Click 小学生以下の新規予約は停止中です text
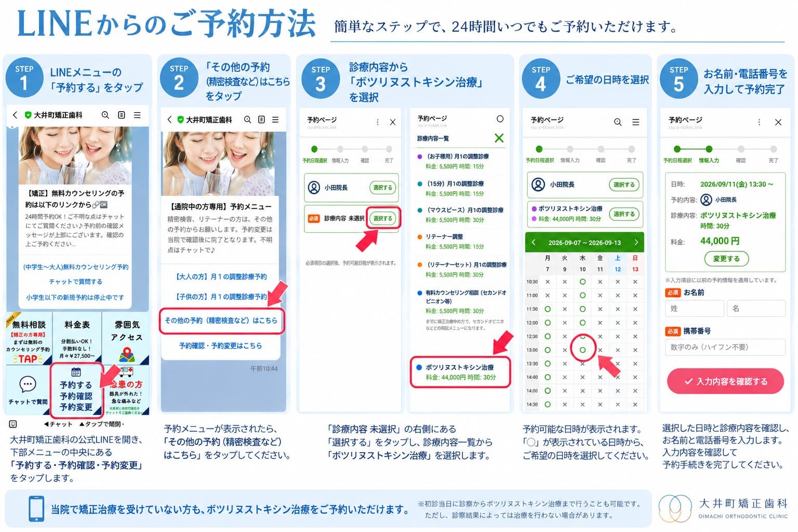Image resolution: width=798 pixels, height=532 pixels. (75, 298)
